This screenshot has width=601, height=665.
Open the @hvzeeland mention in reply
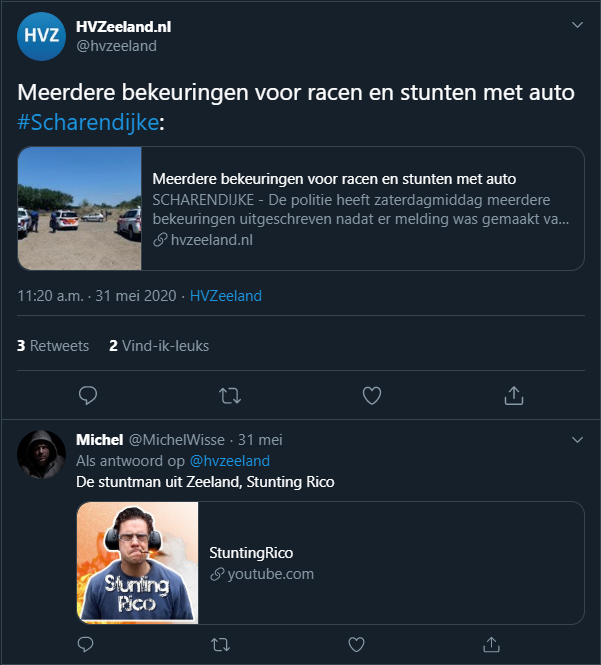229,461
